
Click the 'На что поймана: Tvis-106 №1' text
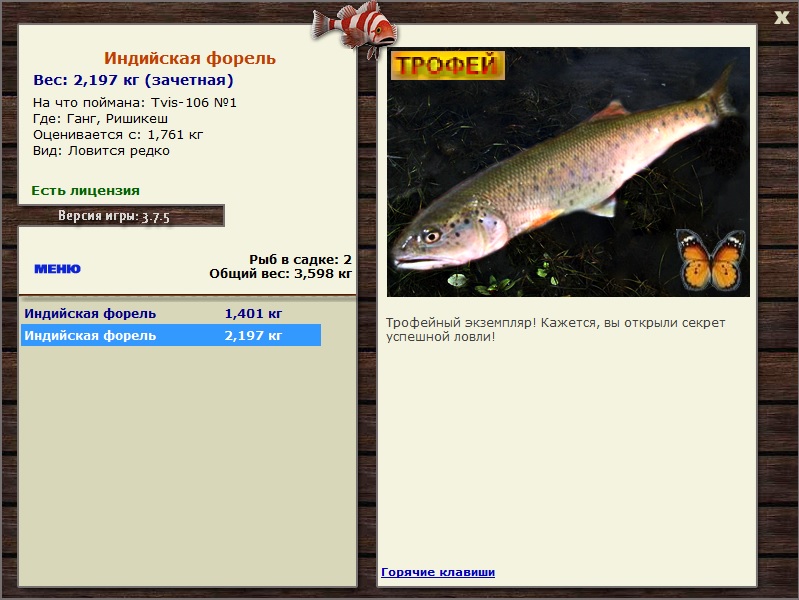[x=135, y=102]
